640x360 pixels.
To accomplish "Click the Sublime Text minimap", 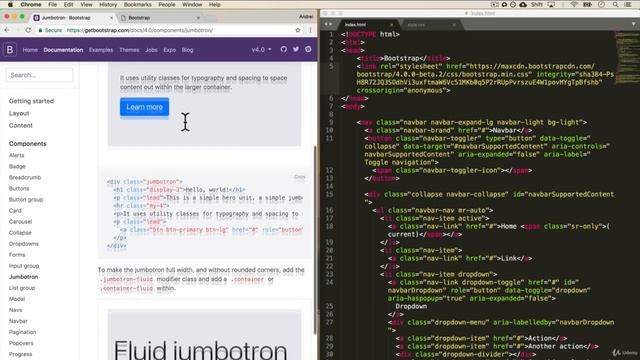I will coord(627,57).
